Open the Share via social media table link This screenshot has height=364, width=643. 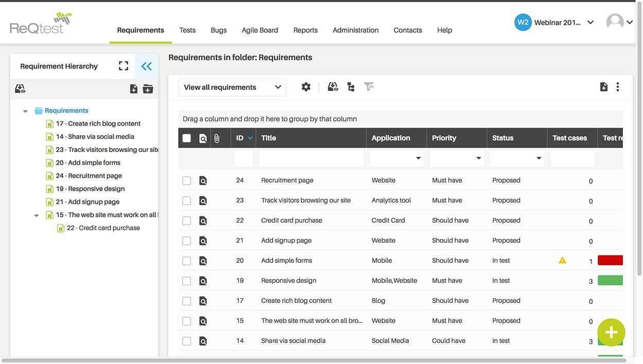[293, 341]
